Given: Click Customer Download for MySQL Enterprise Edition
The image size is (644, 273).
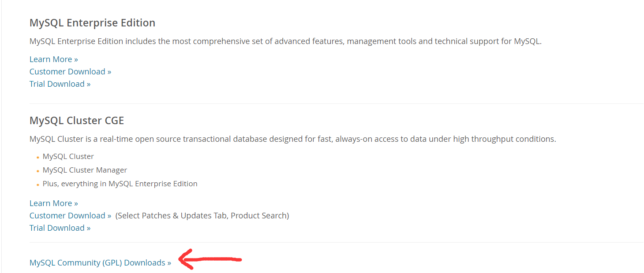Looking at the screenshot, I should point(70,72).
